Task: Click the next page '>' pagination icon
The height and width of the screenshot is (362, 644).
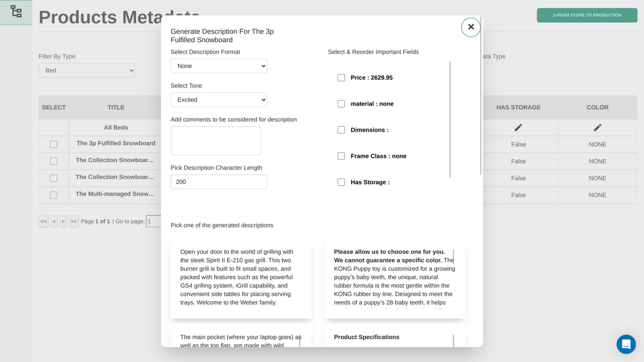Action: (63, 221)
